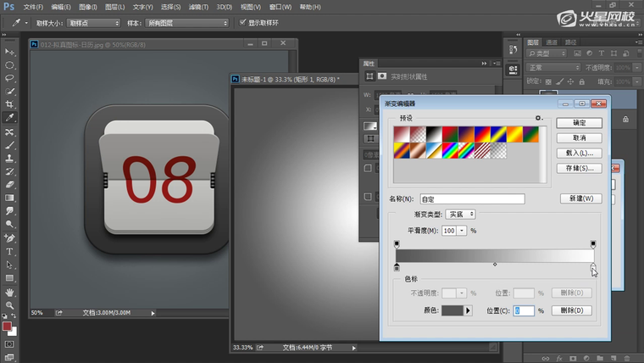Click the Eyedropper tool in toolbar
This screenshot has height=363, width=644.
(10, 118)
